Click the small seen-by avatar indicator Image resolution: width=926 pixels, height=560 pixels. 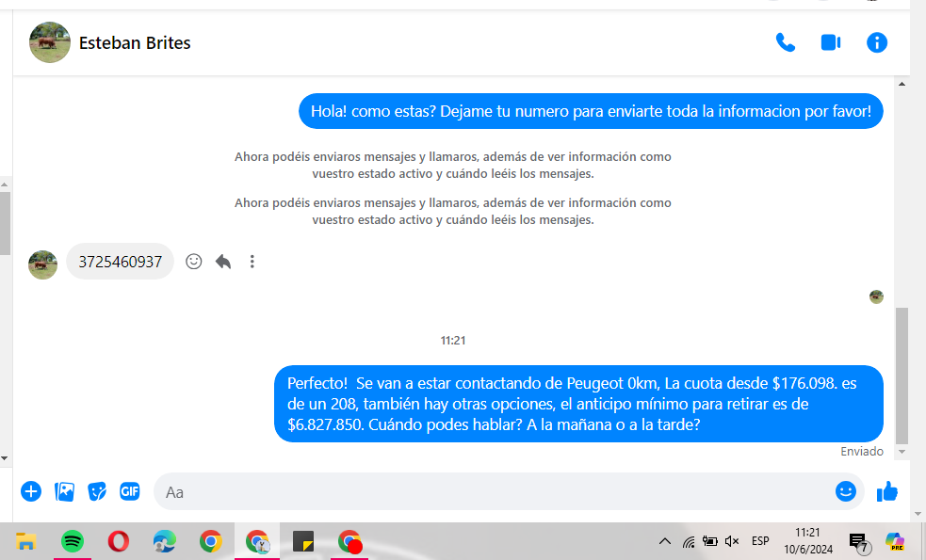pyautogui.click(x=876, y=296)
